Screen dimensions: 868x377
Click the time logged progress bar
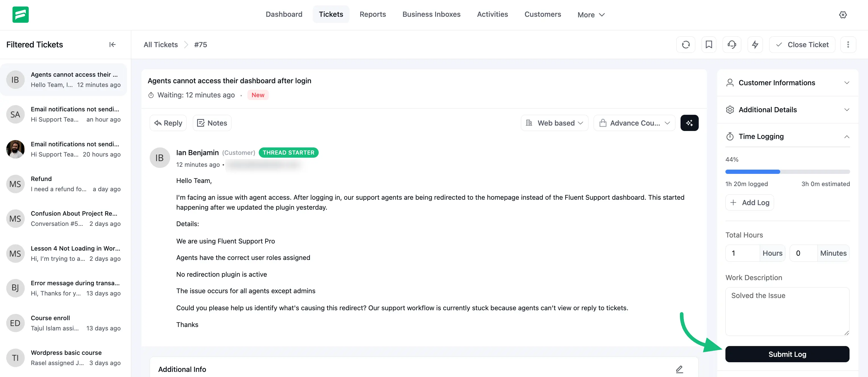point(787,172)
